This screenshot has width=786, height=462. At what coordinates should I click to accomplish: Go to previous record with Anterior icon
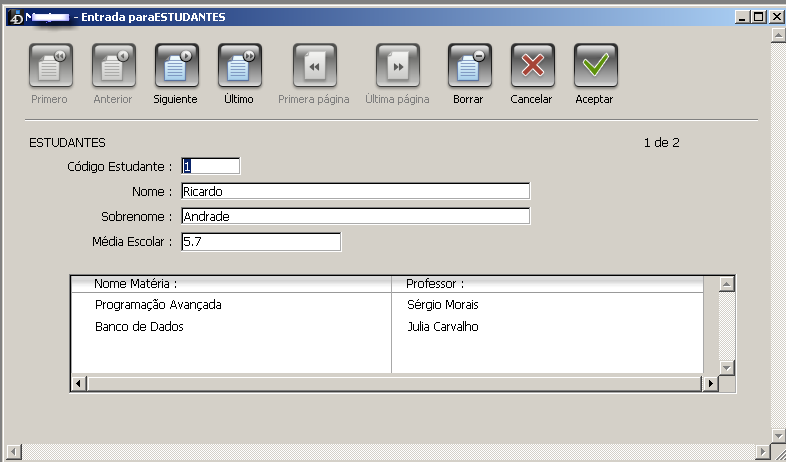click(113, 67)
